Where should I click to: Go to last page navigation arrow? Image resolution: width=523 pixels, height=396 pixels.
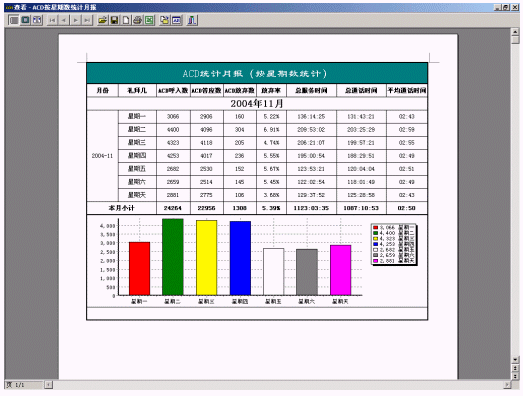click(87, 20)
